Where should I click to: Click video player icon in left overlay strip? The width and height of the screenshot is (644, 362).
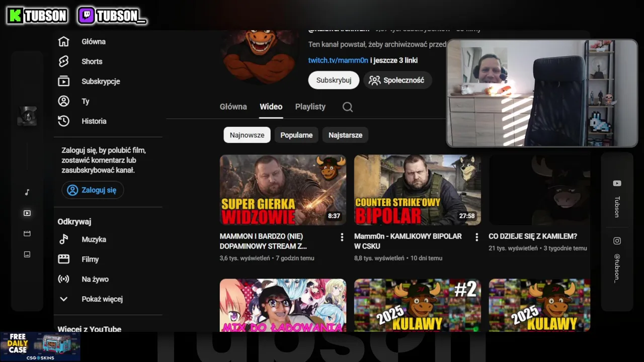pyautogui.click(x=27, y=213)
